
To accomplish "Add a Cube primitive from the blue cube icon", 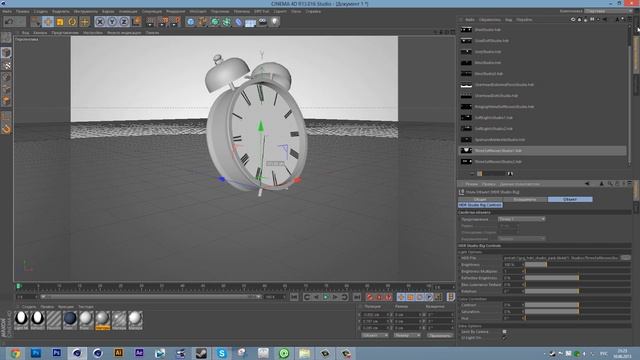I will (191, 22).
